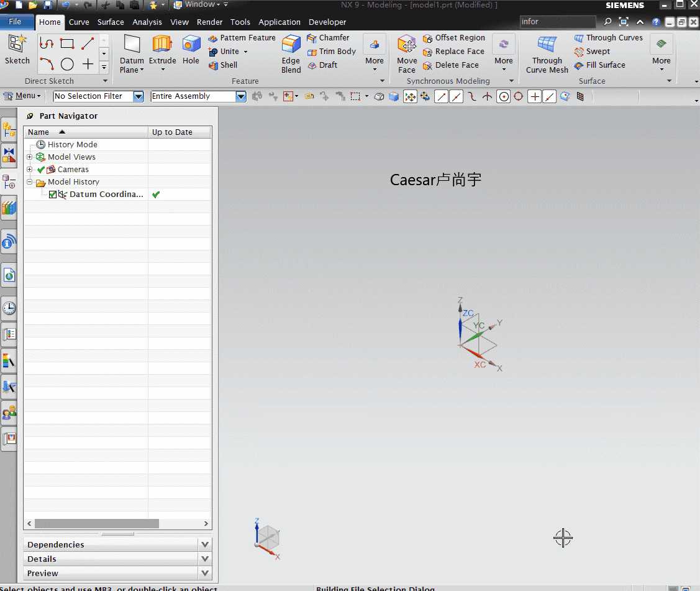Screen dimensions: 700x591
Task: Switch to the Surface tab
Action: (111, 22)
